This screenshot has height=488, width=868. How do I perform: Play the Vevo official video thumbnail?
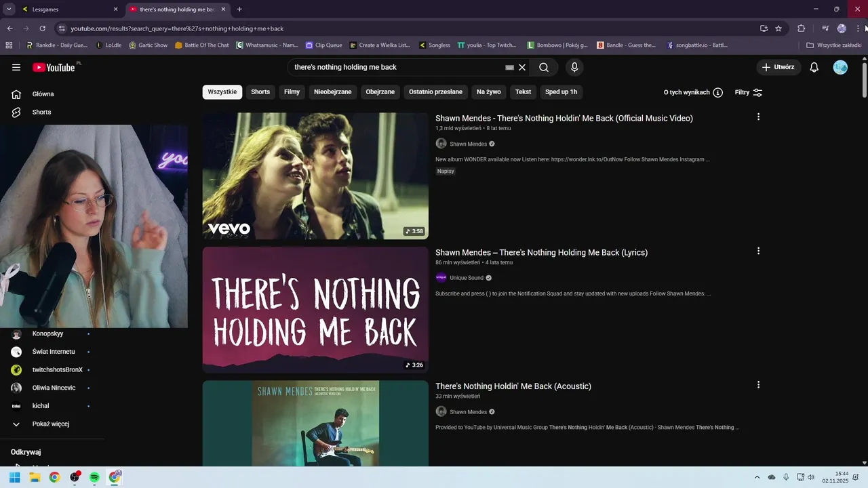[315, 176]
